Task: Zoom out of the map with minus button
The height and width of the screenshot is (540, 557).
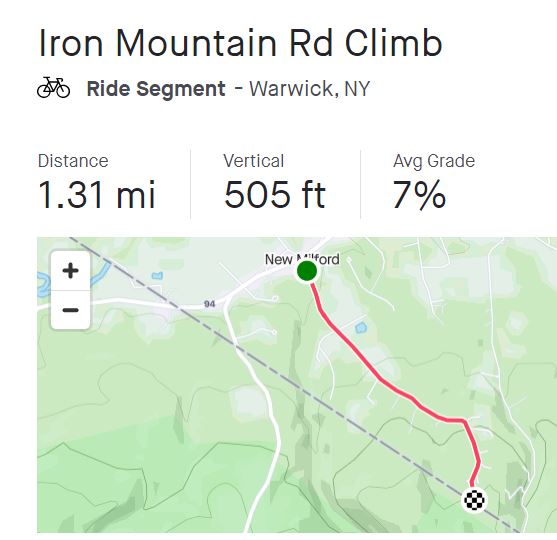Action: (70, 310)
